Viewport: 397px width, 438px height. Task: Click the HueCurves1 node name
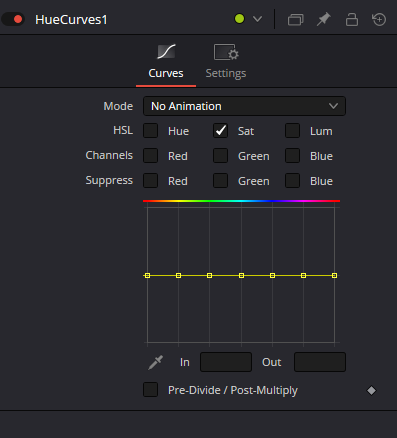tap(71, 20)
